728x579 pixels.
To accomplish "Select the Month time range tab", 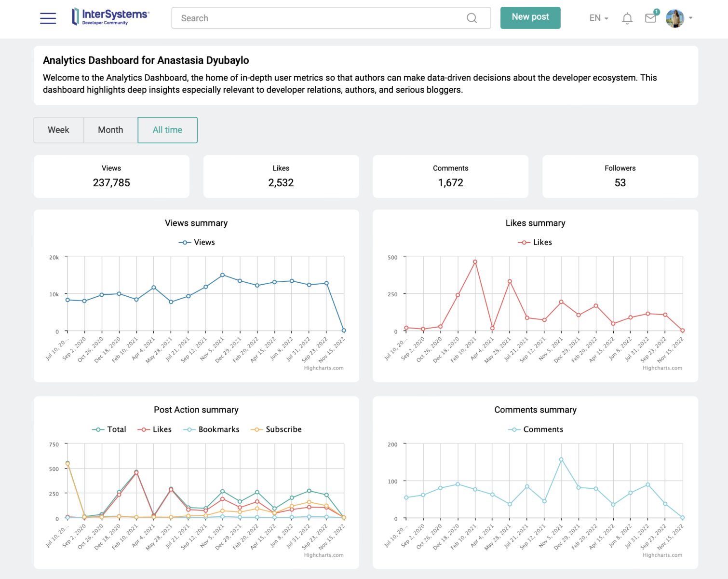I will tap(110, 130).
